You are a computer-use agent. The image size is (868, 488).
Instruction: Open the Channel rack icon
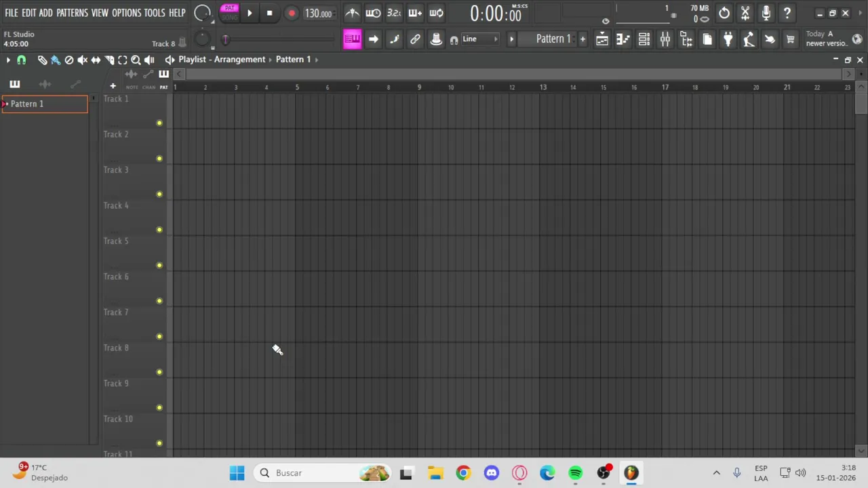click(644, 39)
